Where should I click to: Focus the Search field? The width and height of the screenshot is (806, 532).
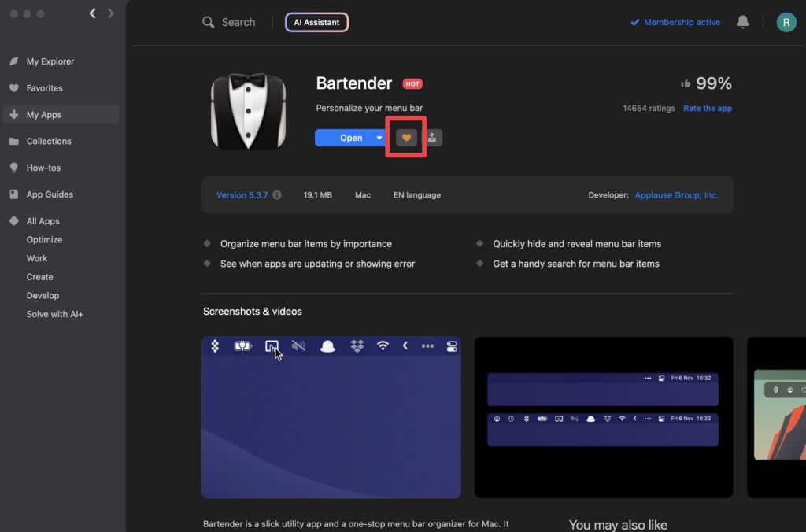click(x=238, y=22)
